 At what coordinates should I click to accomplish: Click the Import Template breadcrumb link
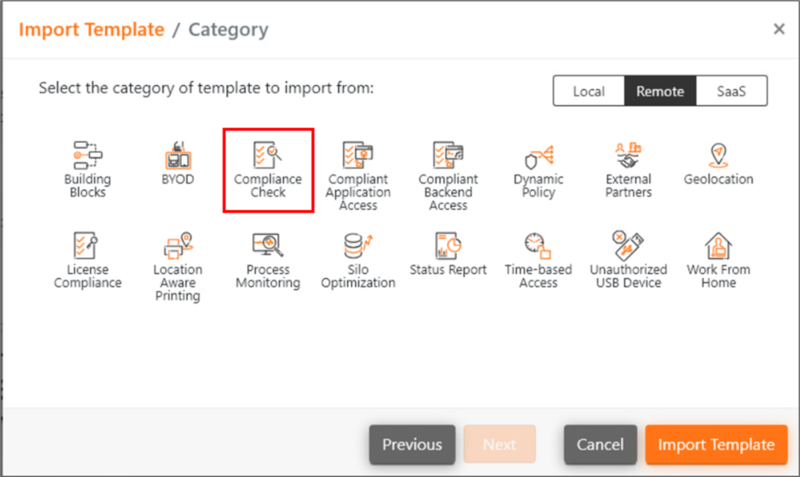pyautogui.click(x=91, y=30)
